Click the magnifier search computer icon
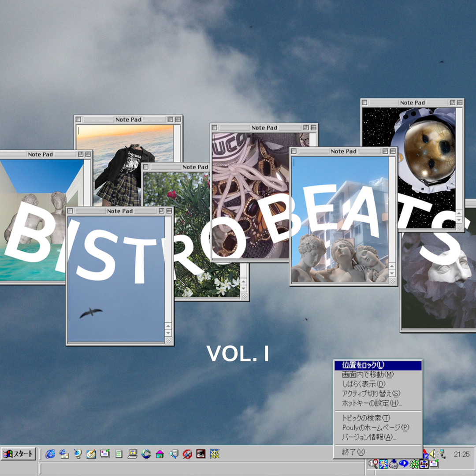The height and width of the screenshot is (476, 476). (174, 454)
